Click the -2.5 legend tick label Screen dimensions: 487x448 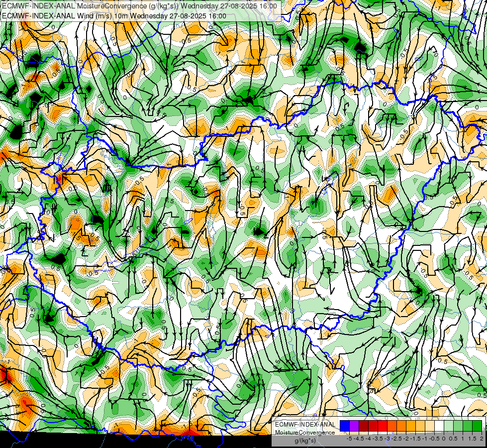click(396, 439)
